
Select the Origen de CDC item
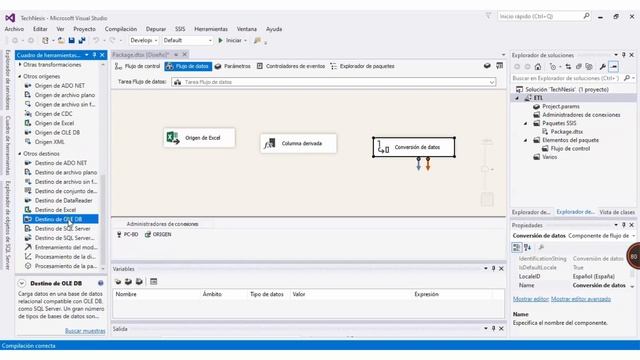tap(53, 114)
